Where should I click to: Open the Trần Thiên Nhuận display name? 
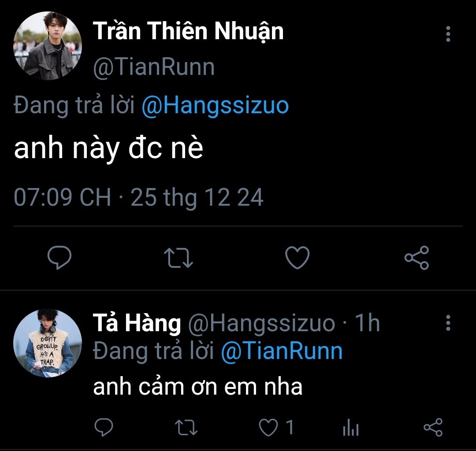click(188, 31)
